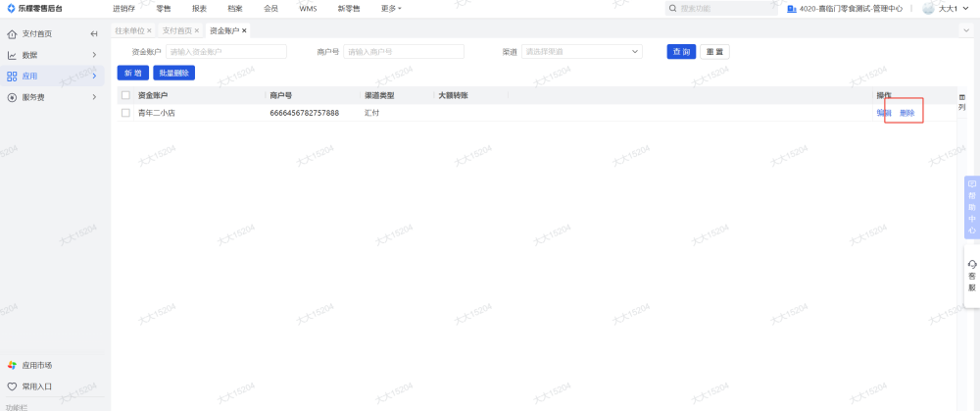
Task: Open the 报表 top menu
Action: 199,9
